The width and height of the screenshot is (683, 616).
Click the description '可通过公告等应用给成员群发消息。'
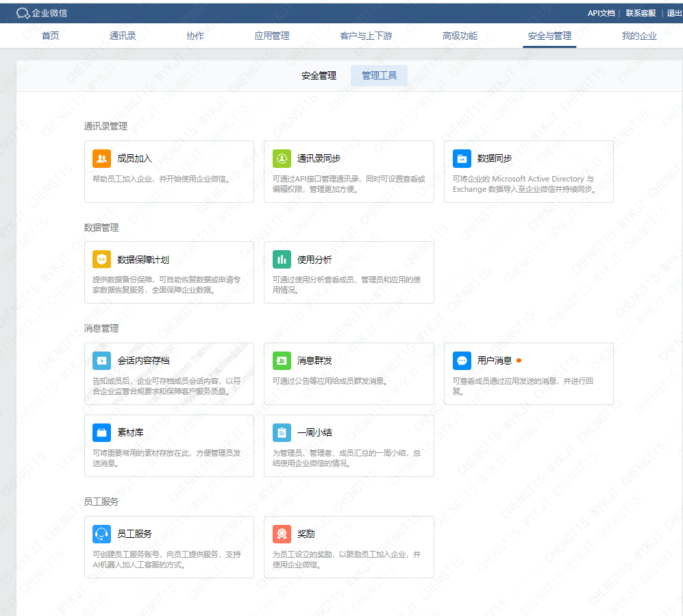point(330,381)
